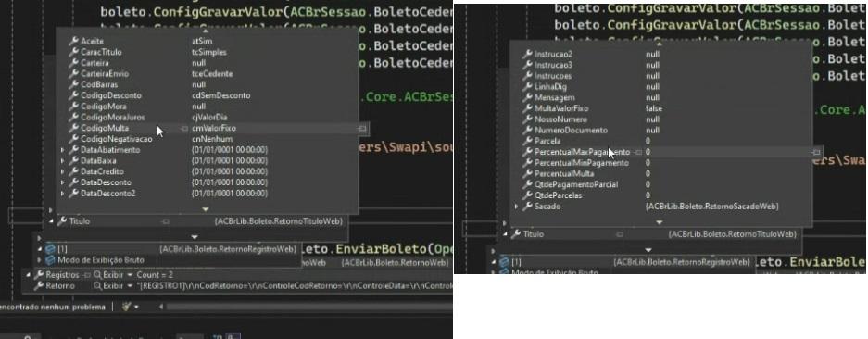
Task: Click the scroll-down arrow below DataDesconto2
Action: tap(205, 208)
